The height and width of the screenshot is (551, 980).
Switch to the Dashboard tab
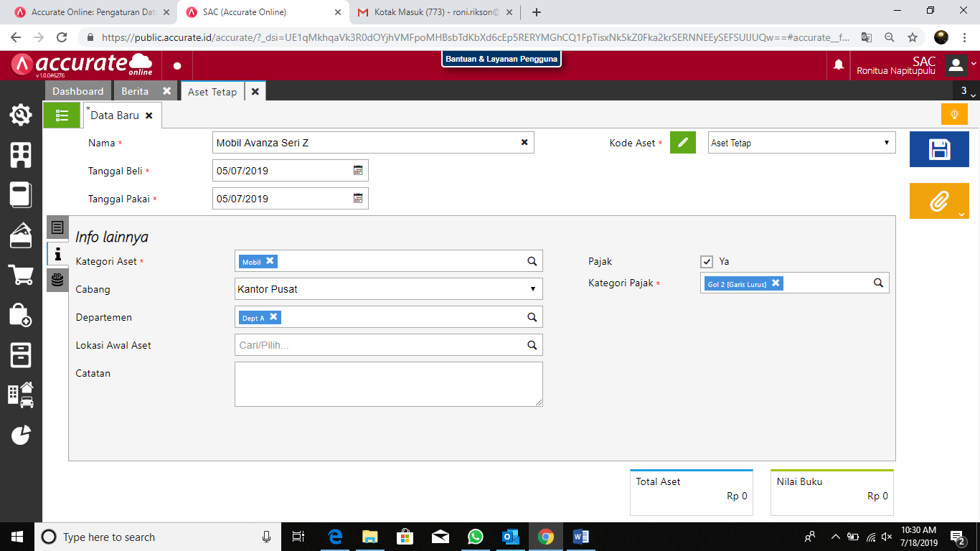(x=77, y=91)
